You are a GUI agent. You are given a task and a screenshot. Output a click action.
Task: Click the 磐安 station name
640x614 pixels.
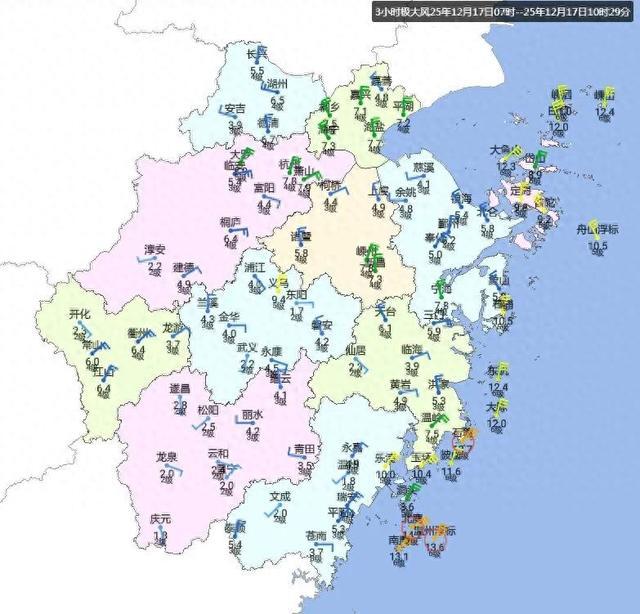coord(322,325)
